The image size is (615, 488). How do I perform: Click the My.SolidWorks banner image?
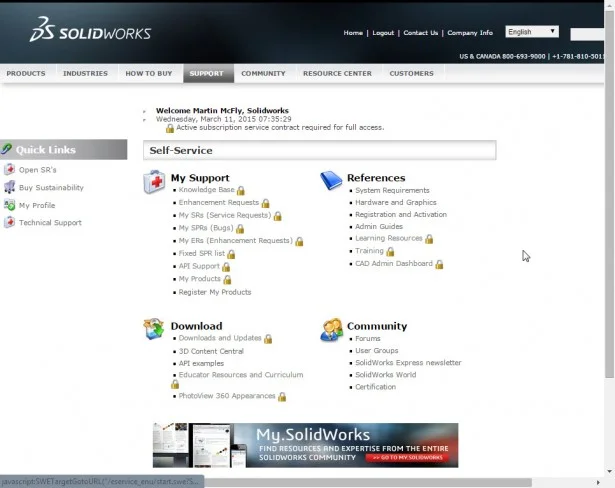(306, 445)
